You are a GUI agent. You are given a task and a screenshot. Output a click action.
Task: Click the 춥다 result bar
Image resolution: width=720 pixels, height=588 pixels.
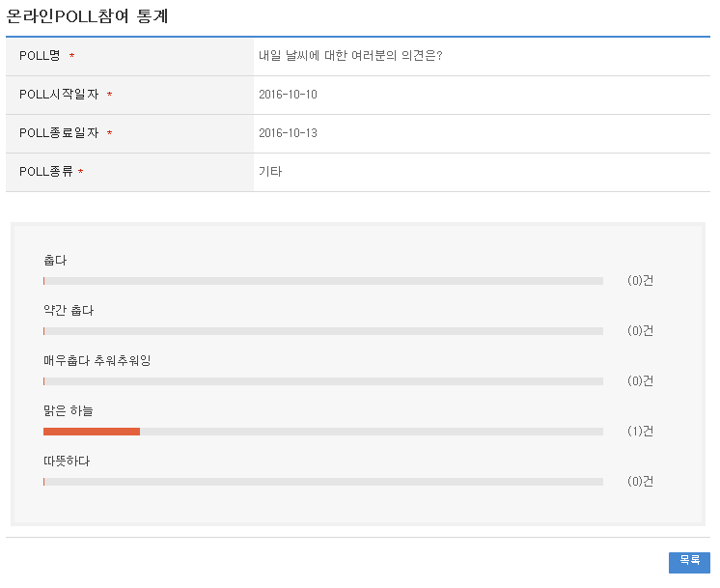pos(322,281)
